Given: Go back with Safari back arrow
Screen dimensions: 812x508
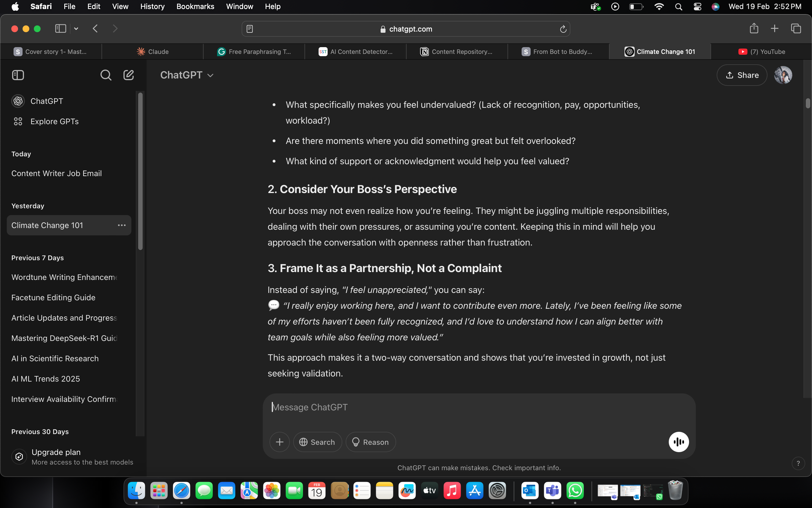Looking at the screenshot, I should click(x=95, y=29).
